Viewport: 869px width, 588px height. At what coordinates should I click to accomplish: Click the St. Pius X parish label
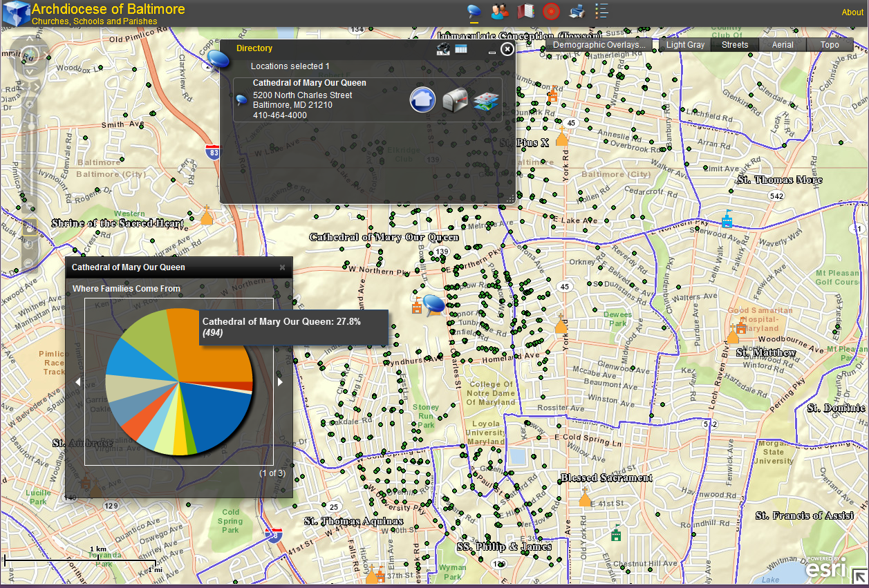524,142
